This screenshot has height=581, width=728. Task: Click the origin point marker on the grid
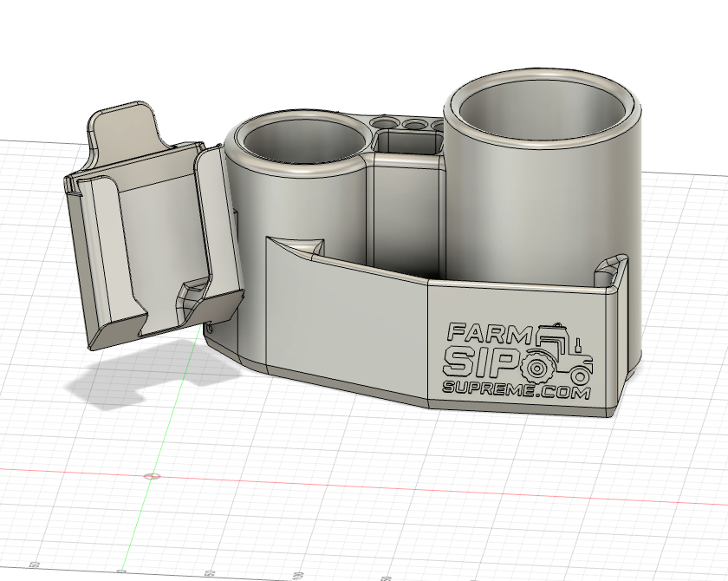pyautogui.click(x=152, y=476)
